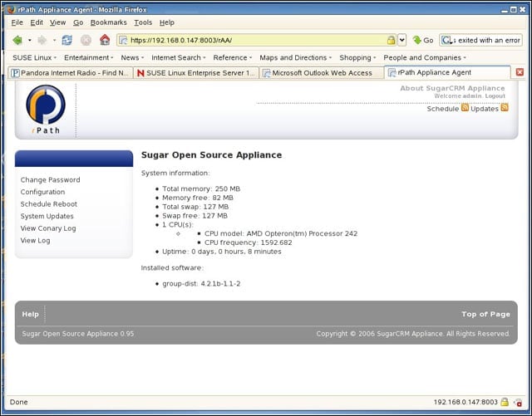Click the Schedule text link in header
532x416 pixels.
[443, 109]
